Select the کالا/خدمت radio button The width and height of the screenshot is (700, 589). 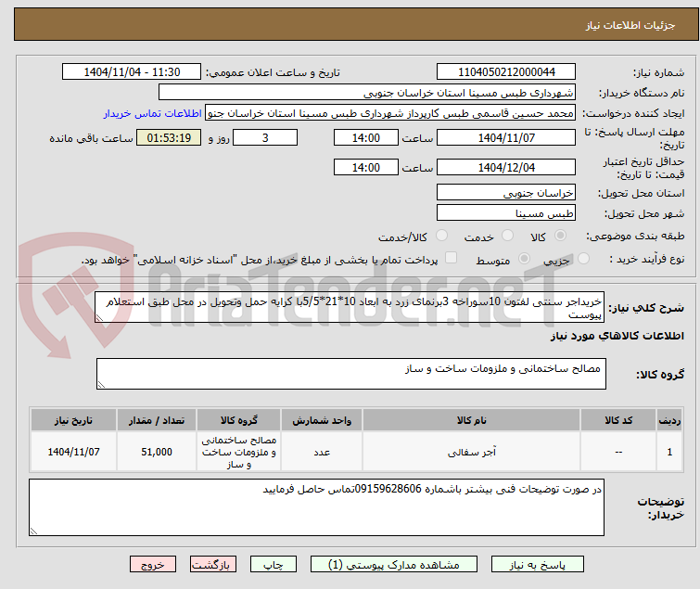pyautogui.click(x=441, y=236)
